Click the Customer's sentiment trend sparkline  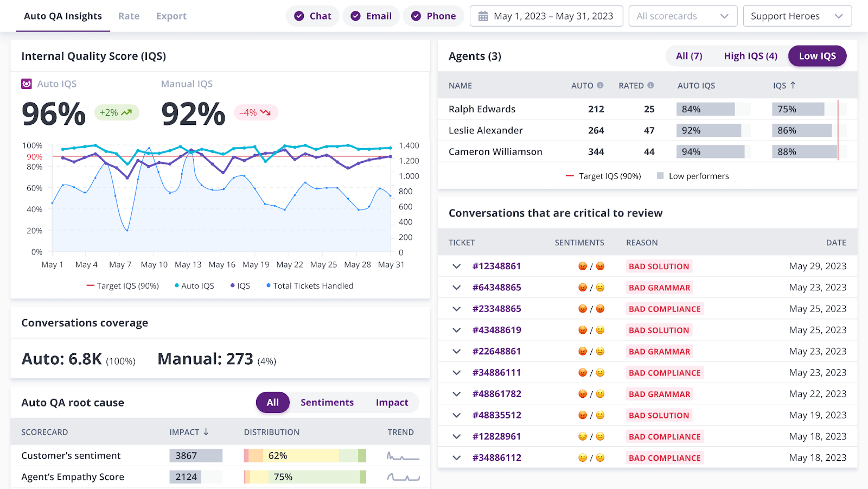click(x=403, y=456)
